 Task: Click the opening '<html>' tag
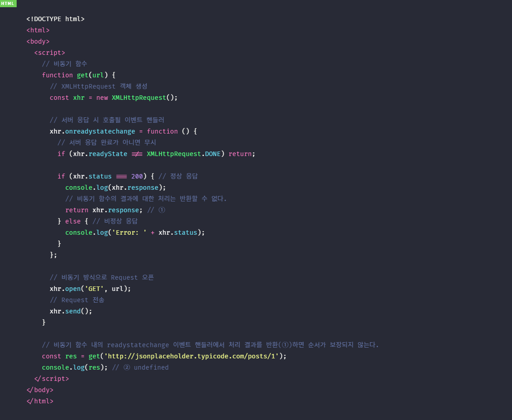tap(38, 30)
